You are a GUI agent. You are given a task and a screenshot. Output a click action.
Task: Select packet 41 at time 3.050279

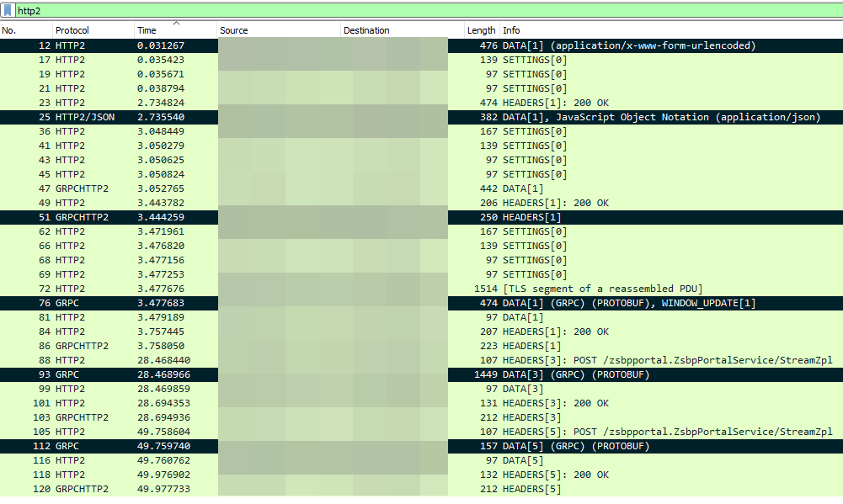[x=421, y=146]
